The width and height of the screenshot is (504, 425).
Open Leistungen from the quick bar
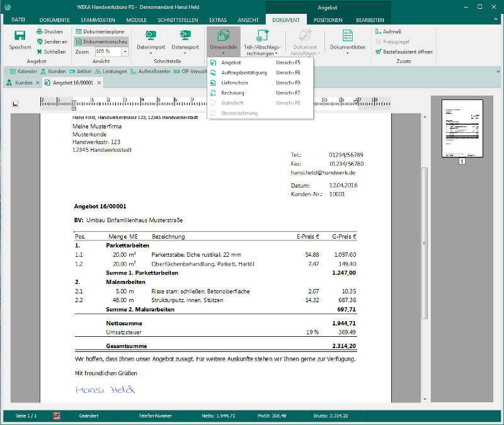point(111,71)
